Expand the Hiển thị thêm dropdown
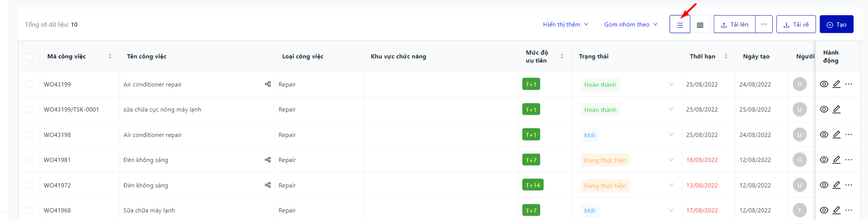The height and width of the screenshot is (220, 868). pos(565,25)
